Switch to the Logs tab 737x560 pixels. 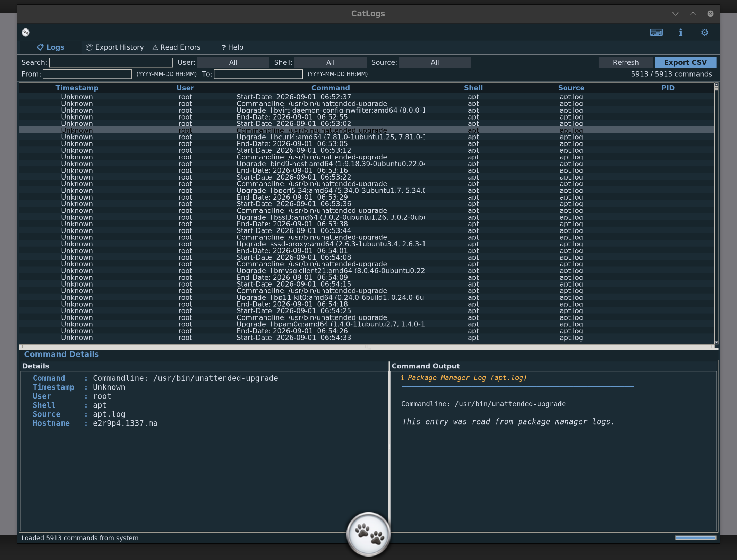click(51, 47)
